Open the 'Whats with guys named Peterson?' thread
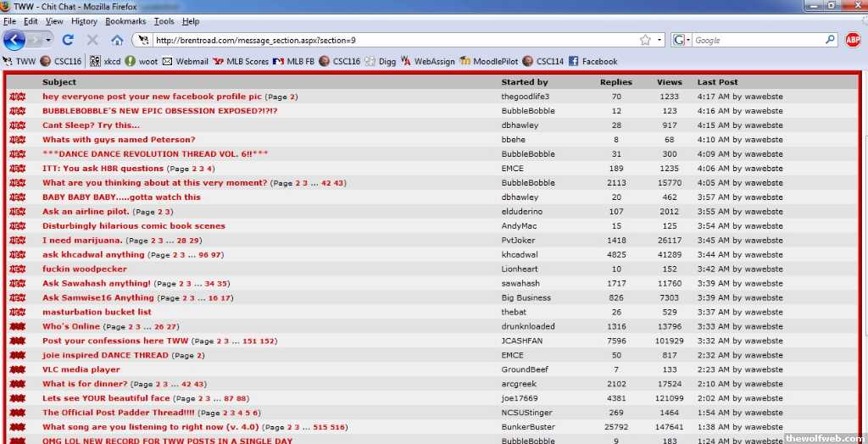The width and height of the screenshot is (868, 444). click(x=119, y=140)
